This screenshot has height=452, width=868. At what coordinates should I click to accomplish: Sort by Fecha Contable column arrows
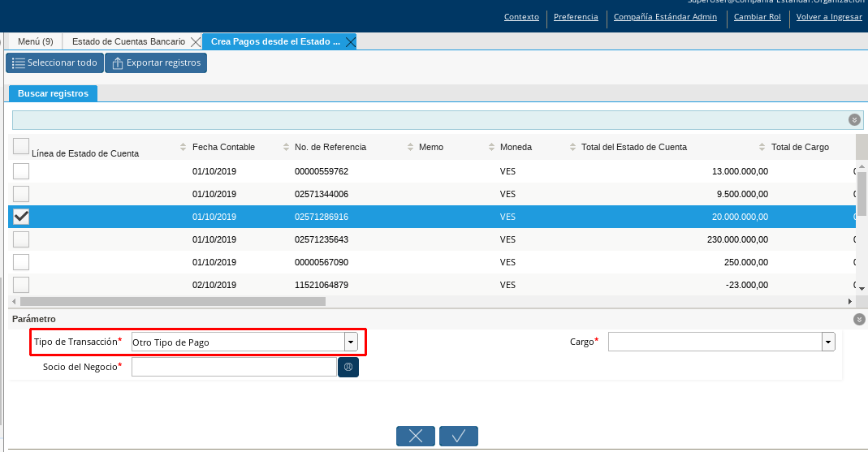tap(184, 147)
